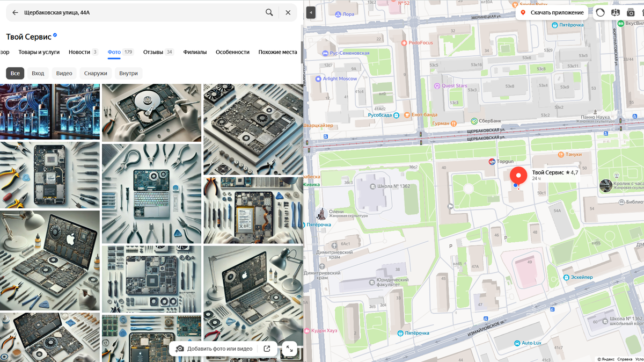Click the СберБанк map marker
Screen dimensions: 644x362
coord(474,121)
